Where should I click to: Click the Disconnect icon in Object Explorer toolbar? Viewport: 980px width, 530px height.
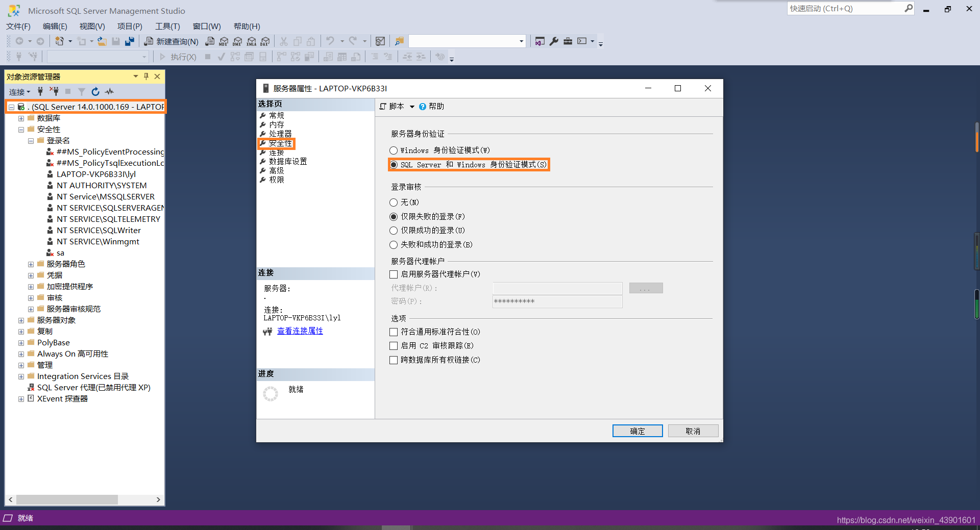54,91
